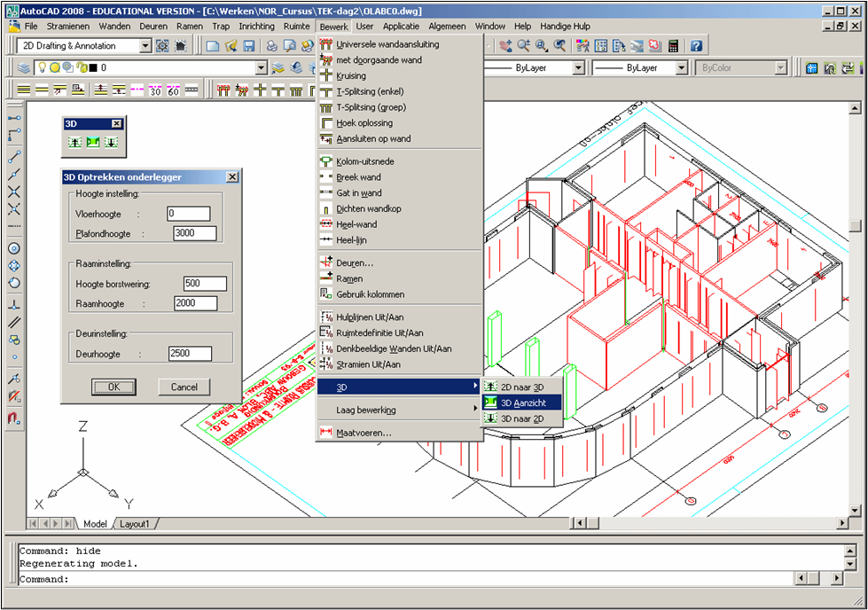The height and width of the screenshot is (610, 868).
Task: Toggle layer 0 freeze/thaw sun icon
Action: [x=55, y=67]
